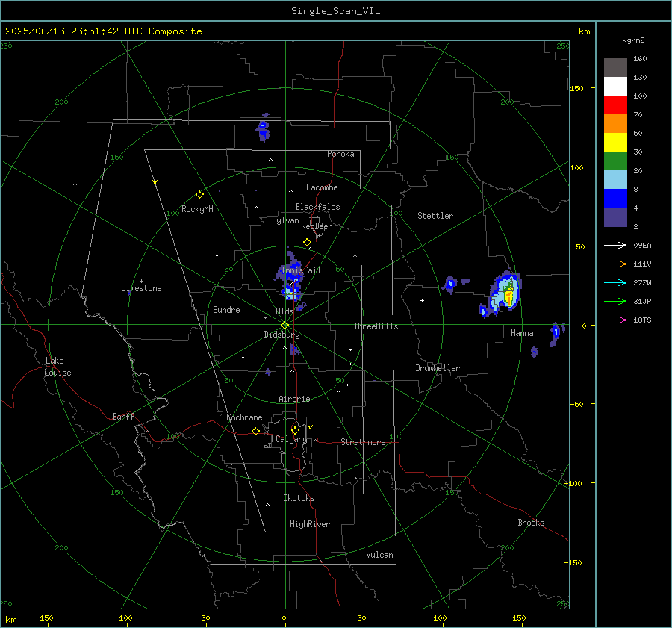Image resolution: width=672 pixels, height=628 pixels.
Task: Click the Strathmore label
Action: [363, 442]
